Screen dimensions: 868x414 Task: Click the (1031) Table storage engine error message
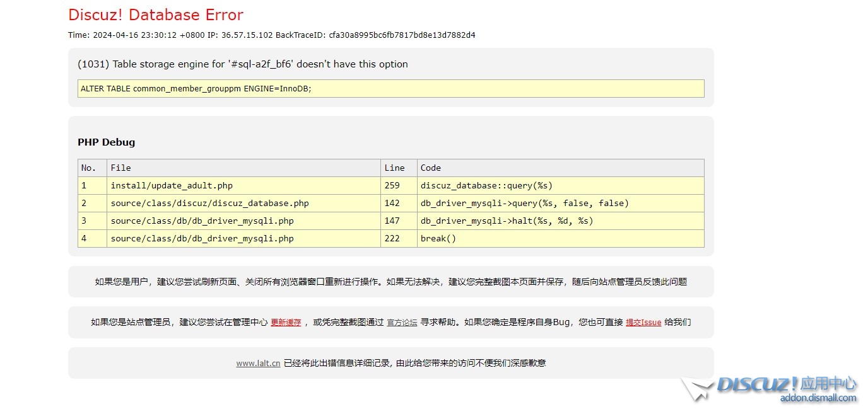(x=242, y=64)
